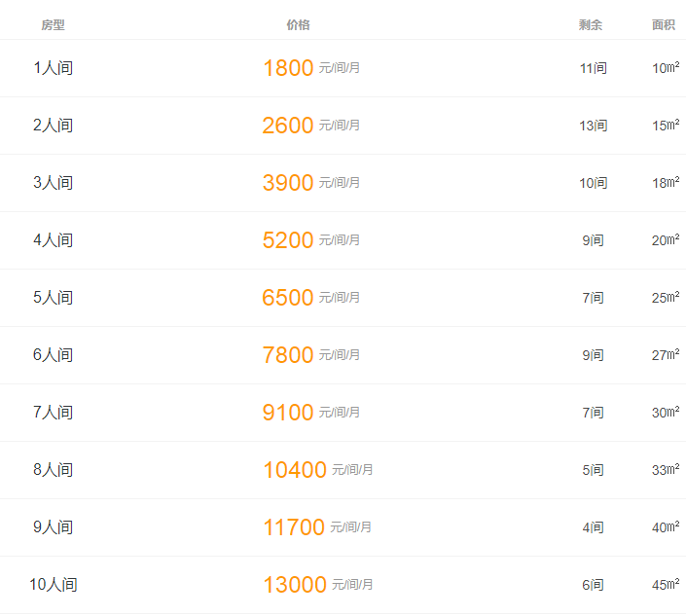This screenshot has width=686, height=616.
Task: Click the 房型 column header
Action: [53, 25]
